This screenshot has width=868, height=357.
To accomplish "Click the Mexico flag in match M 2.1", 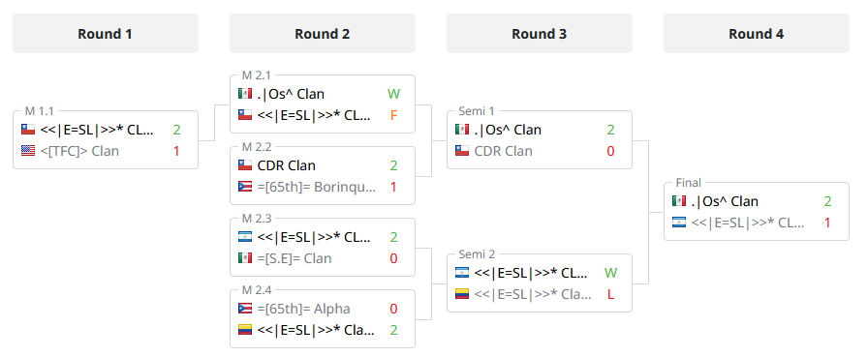I will click(245, 94).
